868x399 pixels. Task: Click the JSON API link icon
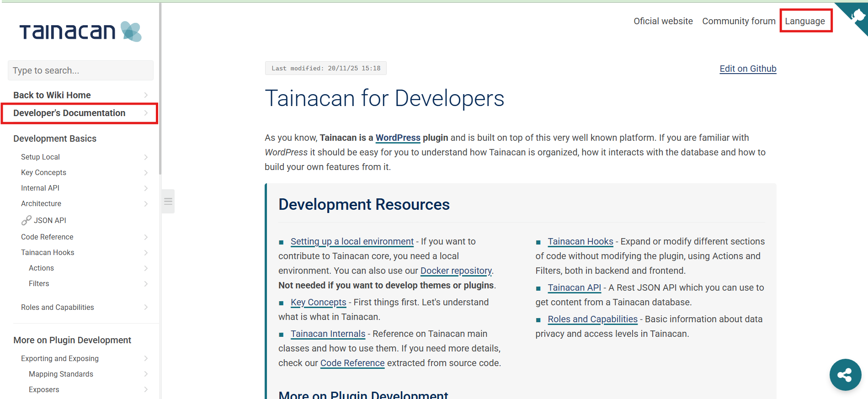click(26, 220)
